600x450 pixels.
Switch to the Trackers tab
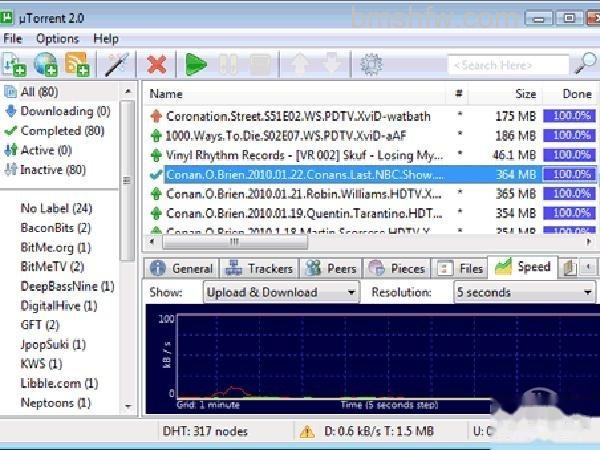pyautogui.click(x=259, y=268)
